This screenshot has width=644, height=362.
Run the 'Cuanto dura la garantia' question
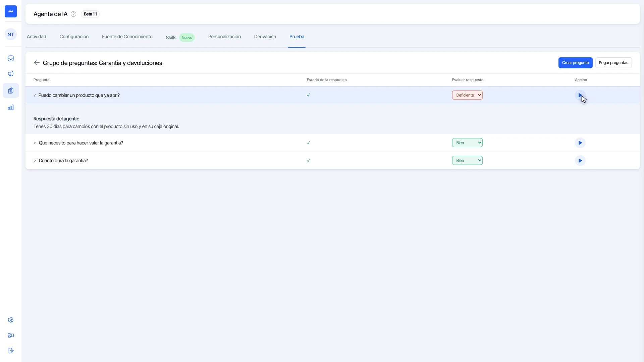(580, 161)
